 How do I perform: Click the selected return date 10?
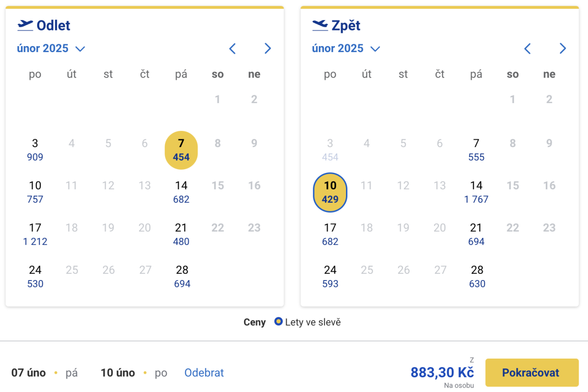click(x=330, y=192)
